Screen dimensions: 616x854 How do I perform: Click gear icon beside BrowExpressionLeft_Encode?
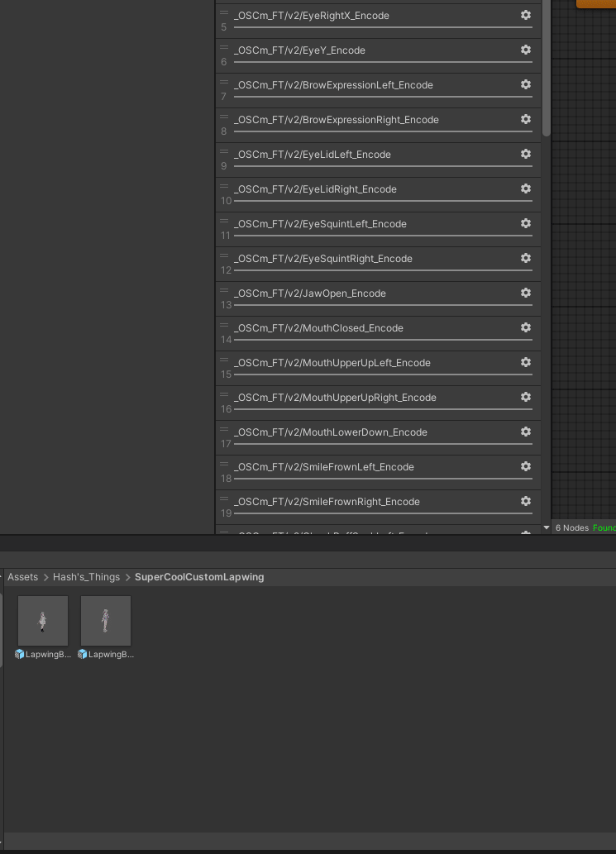(x=526, y=84)
